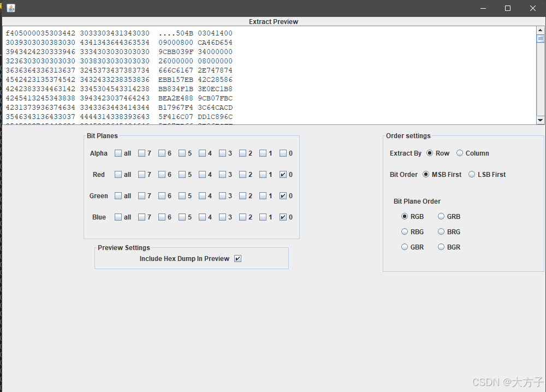Disable Include Hex Dump In Preview
Image resolution: width=546 pixels, height=392 pixels.
point(238,258)
